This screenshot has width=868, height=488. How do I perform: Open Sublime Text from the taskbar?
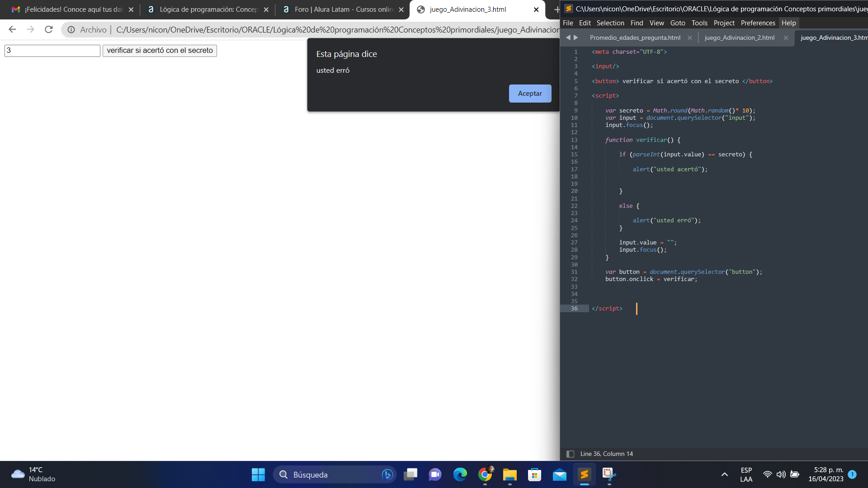pyautogui.click(x=584, y=474)
